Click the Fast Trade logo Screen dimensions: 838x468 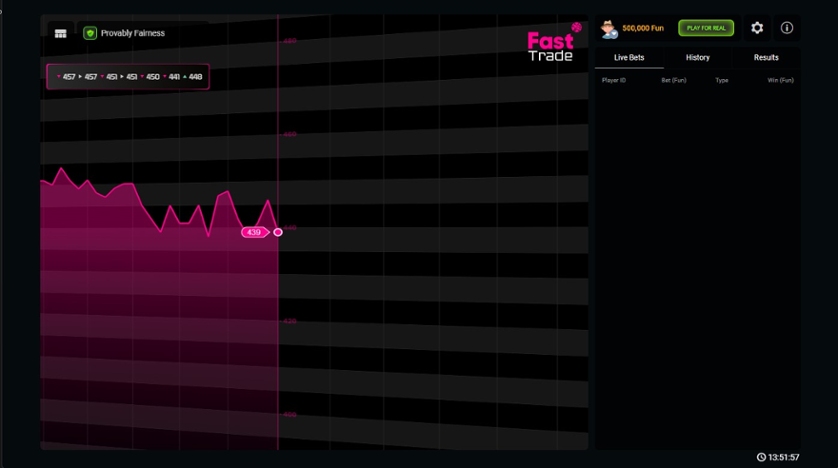(551, 46)
